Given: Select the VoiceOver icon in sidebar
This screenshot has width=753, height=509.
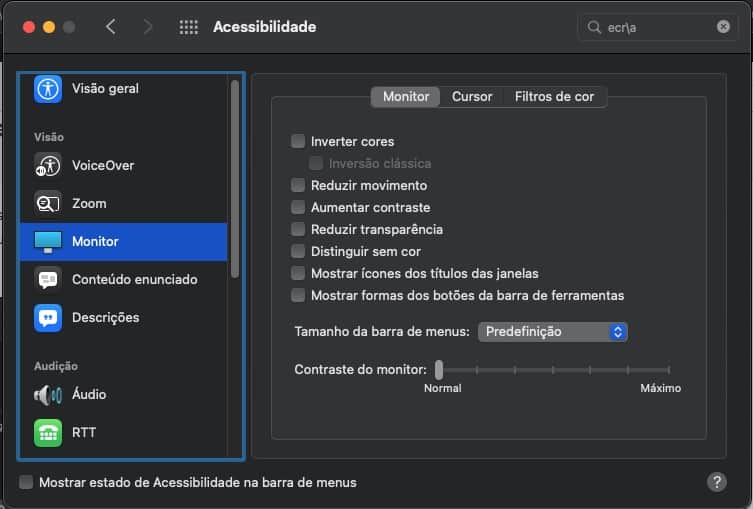Looking at the screenshot, I should [48, 165].
